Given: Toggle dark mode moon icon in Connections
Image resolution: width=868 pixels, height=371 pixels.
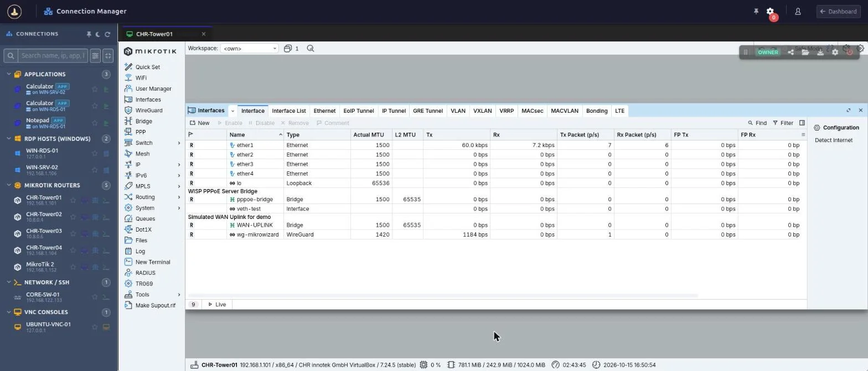Looking at the screenshot, I should pos(98,34).
